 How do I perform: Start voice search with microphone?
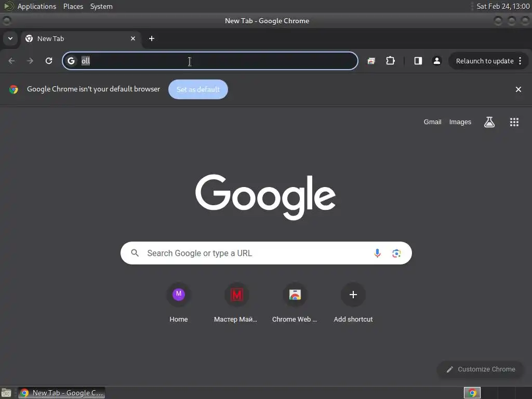[377, 253]
